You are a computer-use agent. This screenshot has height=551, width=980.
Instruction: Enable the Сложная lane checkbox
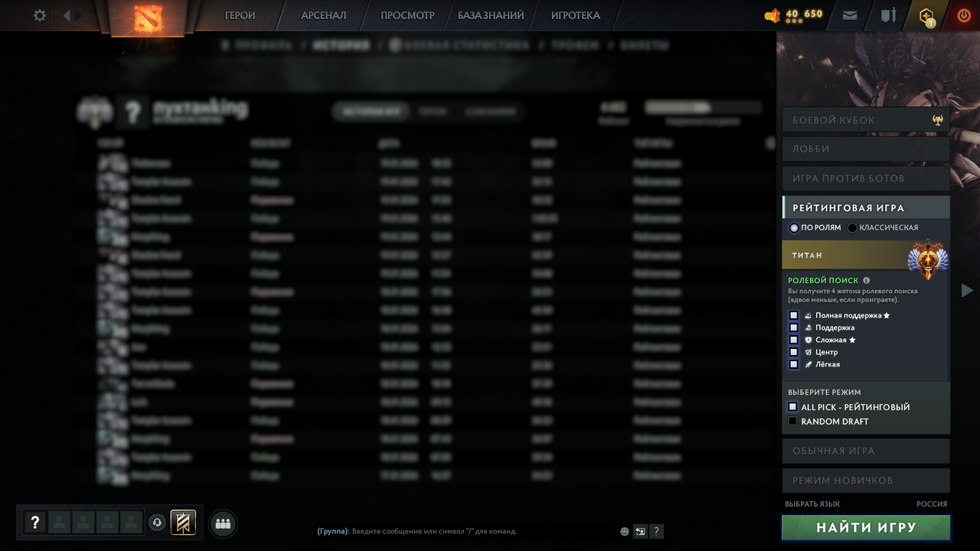tap(792, 340)
